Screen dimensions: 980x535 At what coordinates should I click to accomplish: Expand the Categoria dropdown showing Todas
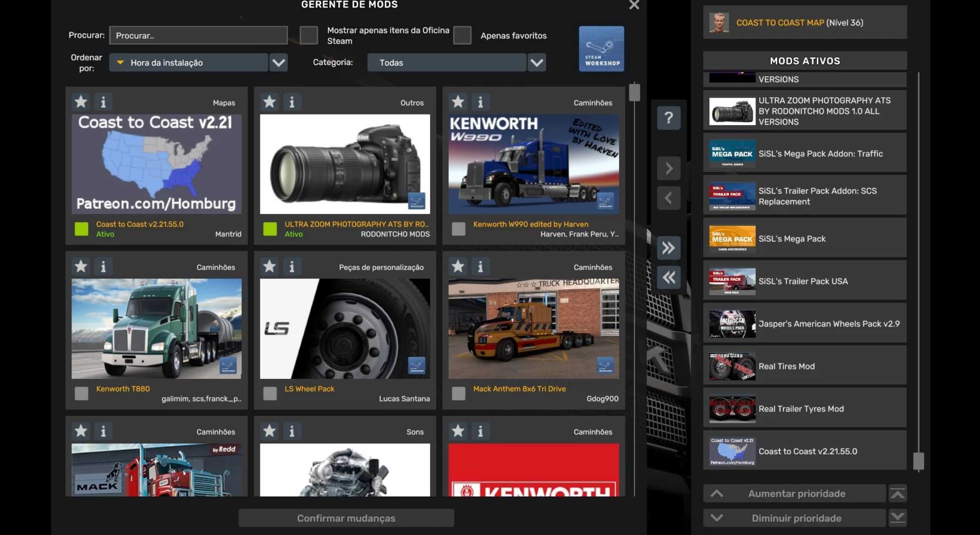[x=537, y=62]
